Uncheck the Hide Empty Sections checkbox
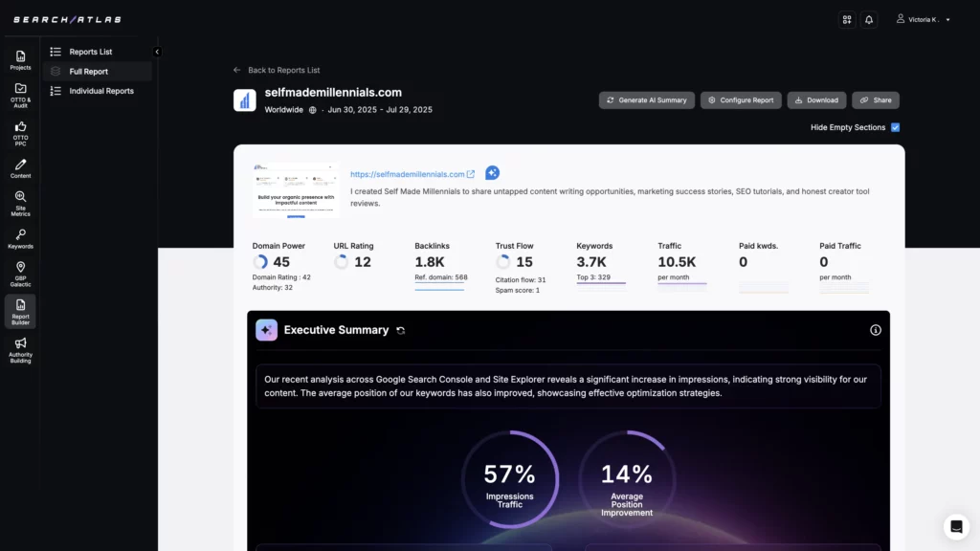This screenshot has height=551, width=980. [895, 126]
